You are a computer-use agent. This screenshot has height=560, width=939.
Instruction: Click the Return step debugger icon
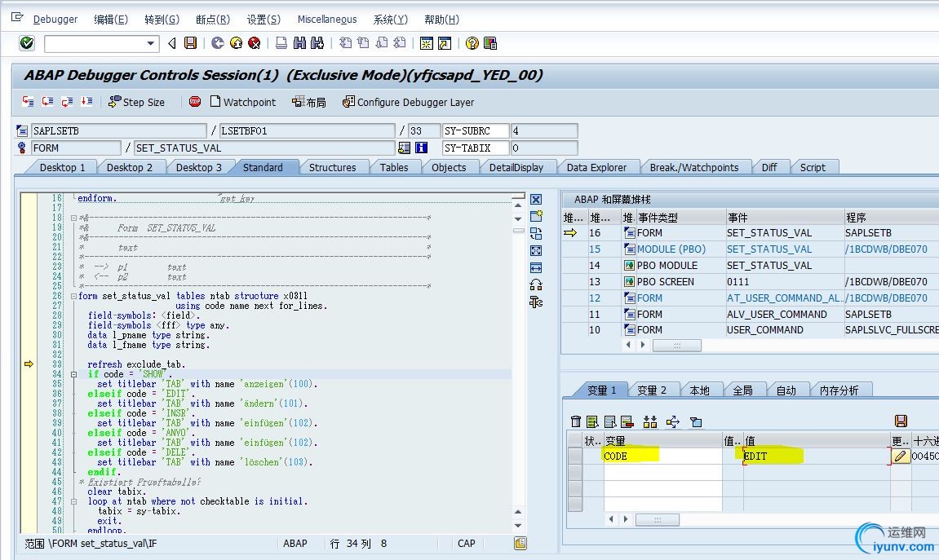[x=68, y=102]
